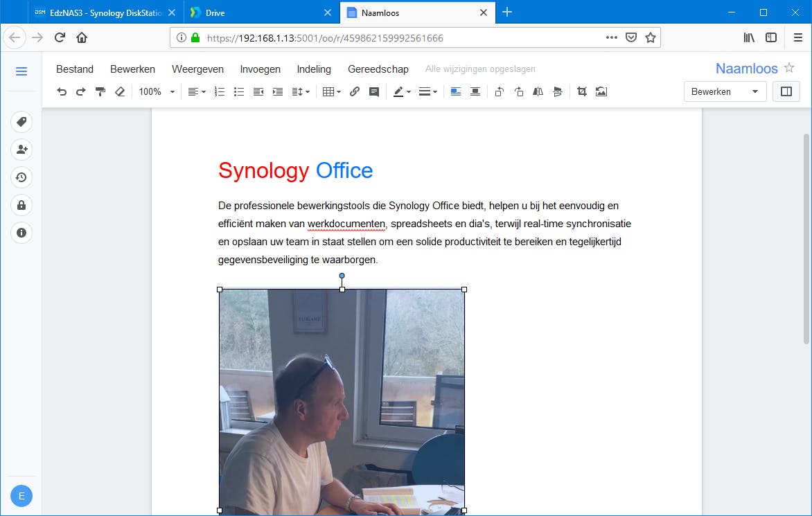Share document with add-user icon
Image resolution: width=812 pixels, height=516 pixels.
[21, 150]
